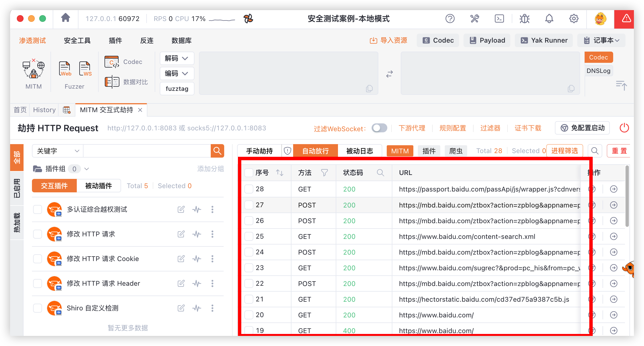This screenshot has height=346, width=644.
Task: Click the home icon in title bar
Action: pyautogui.click(x=66, y=18)
